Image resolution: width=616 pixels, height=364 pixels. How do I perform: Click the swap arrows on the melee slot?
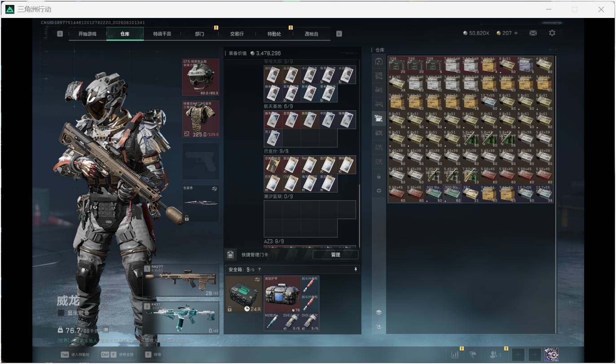[x=214, y=189]
